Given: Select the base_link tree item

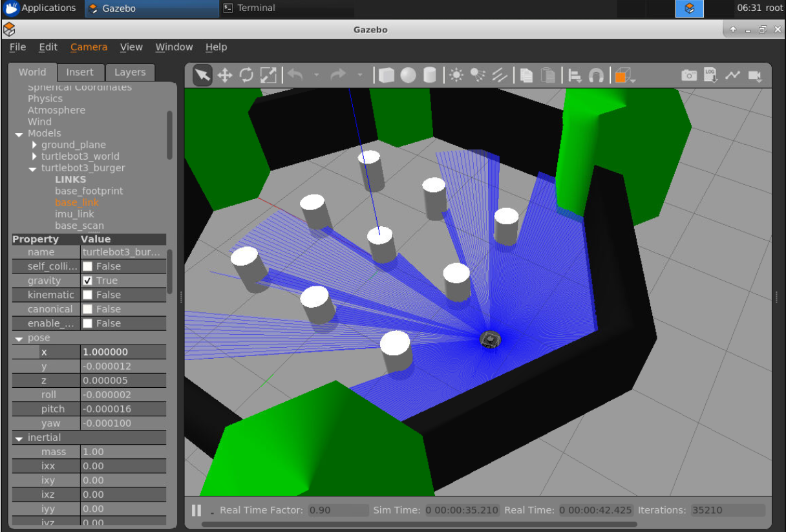Looking at the screenshot, I should pos(77,202).
